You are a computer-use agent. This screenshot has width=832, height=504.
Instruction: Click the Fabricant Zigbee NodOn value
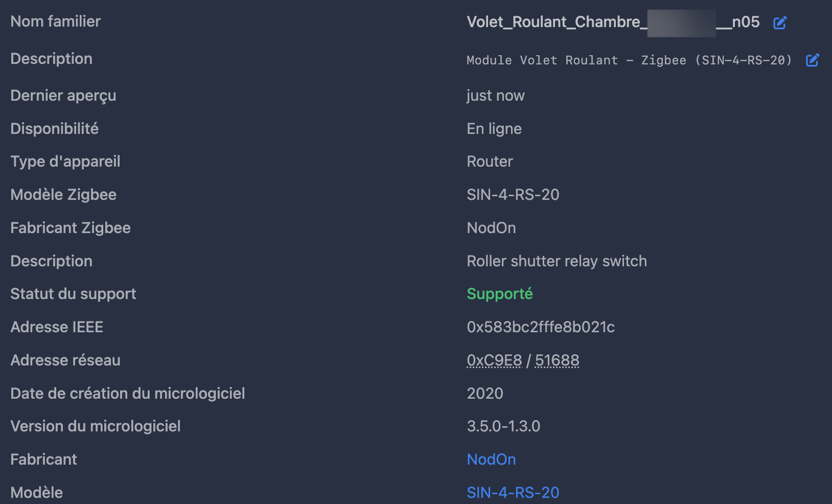pos(491,228)
